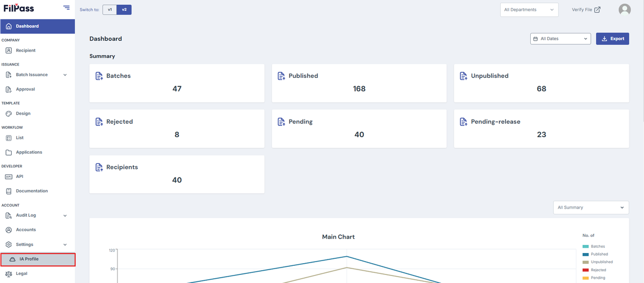The image size is (644, 283).
Task: Go to Approval in the sidebar
Action: [37, 90]
